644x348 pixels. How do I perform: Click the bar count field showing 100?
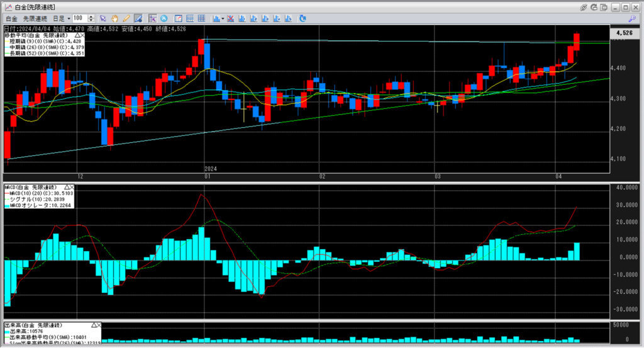pyautogui.click(x=80, y=19)
